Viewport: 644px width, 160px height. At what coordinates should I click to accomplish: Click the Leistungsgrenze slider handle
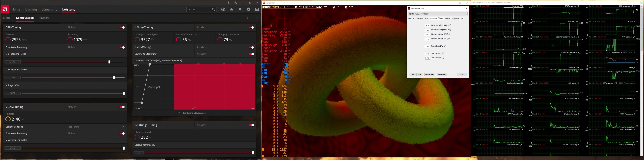[253, 153]
